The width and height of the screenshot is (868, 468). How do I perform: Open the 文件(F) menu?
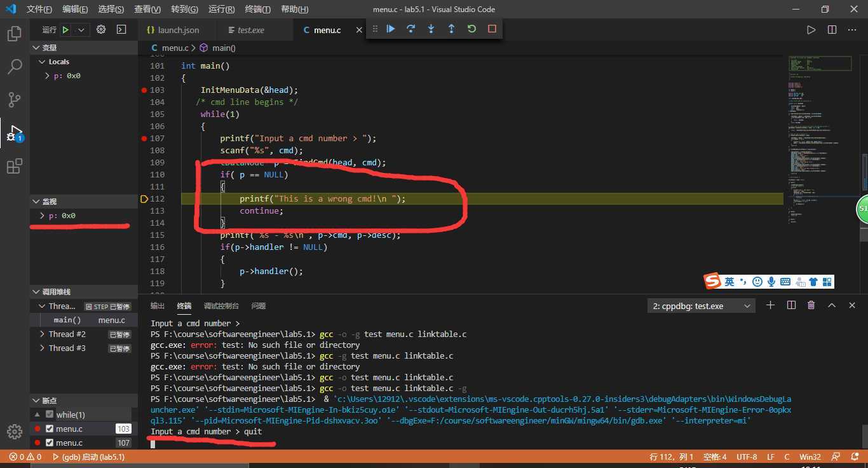(39, 10)
